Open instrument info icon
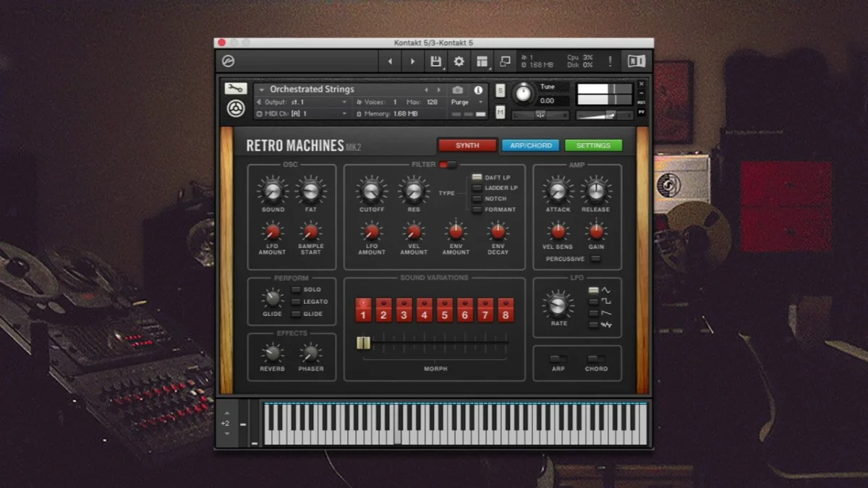This screenshot has width=868, height=488. (x=478, y=90)
